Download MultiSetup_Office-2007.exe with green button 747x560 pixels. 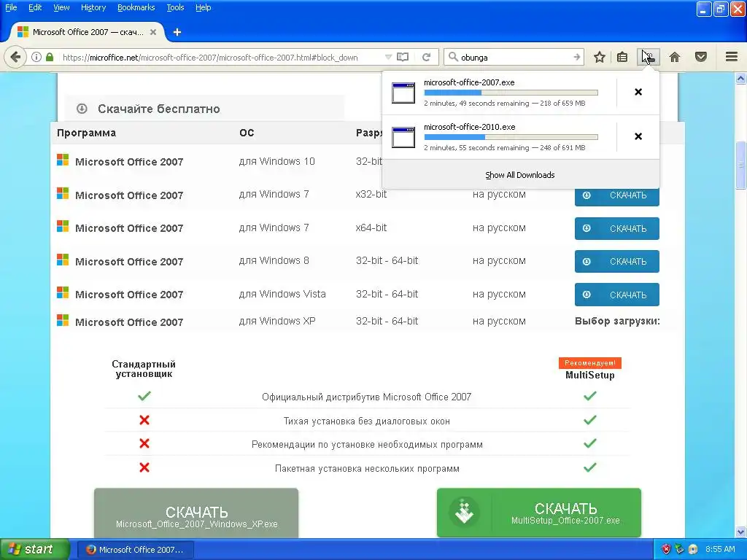(x=539, y=513)
